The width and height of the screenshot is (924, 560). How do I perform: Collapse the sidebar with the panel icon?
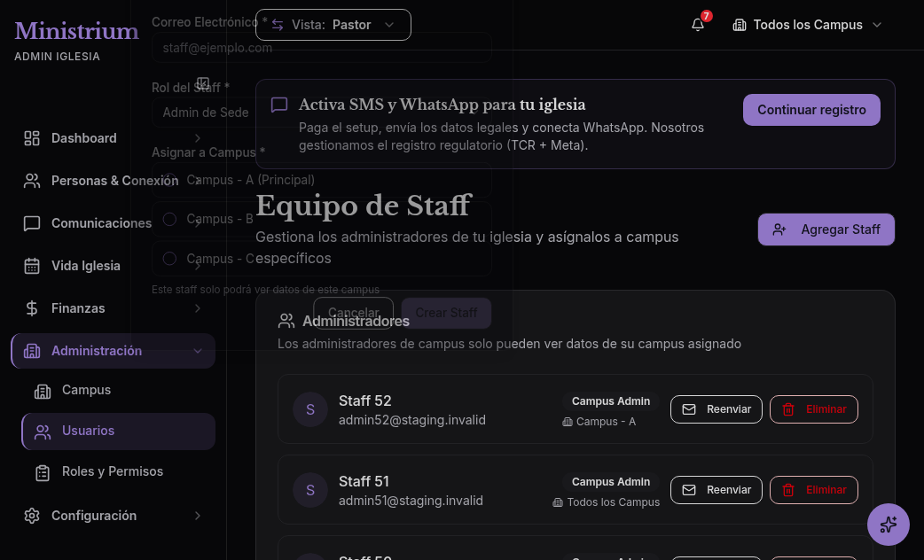tap(203, 83)
